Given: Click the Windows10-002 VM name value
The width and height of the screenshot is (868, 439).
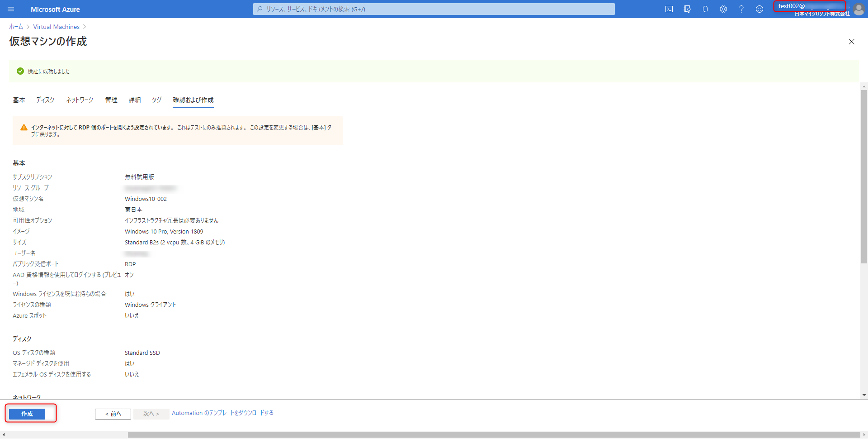Looking at the screenshot, I should (146, 199).
